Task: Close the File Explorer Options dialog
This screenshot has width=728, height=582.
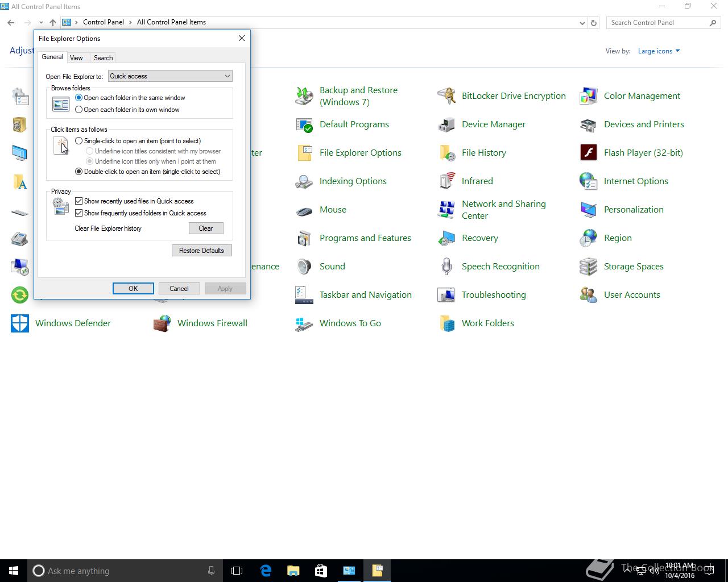Action: tap(242, 38)
